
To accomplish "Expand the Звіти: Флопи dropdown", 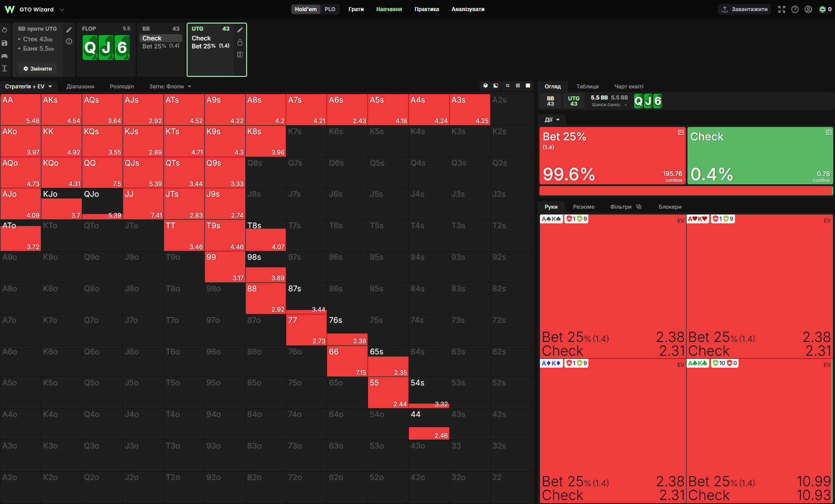I will pos(170,87).
